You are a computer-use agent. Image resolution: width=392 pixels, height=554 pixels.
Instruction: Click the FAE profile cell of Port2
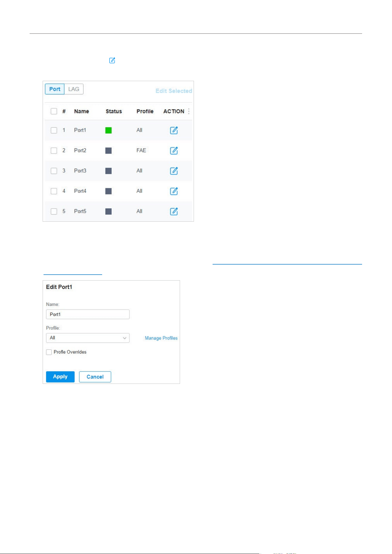pos(141,150)
